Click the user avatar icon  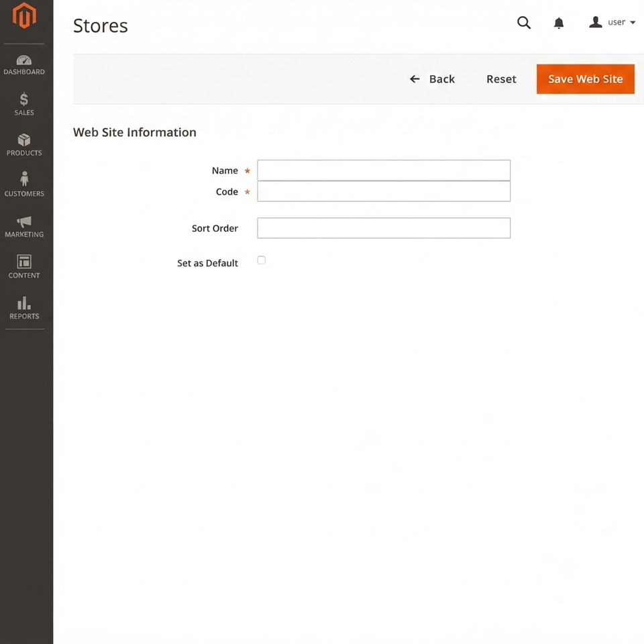coord(596,22)
